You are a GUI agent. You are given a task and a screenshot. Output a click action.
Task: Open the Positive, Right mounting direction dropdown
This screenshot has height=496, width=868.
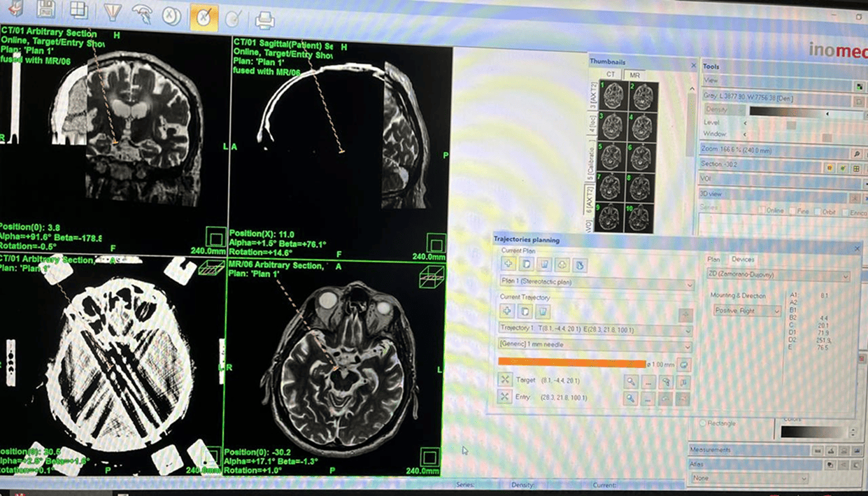click(746, 311)
